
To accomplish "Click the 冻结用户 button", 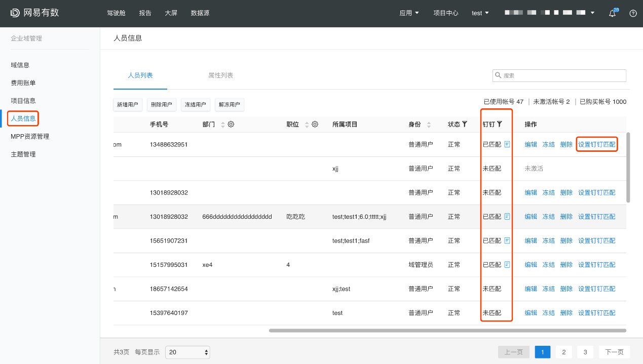I will click(x=196, y=105).
